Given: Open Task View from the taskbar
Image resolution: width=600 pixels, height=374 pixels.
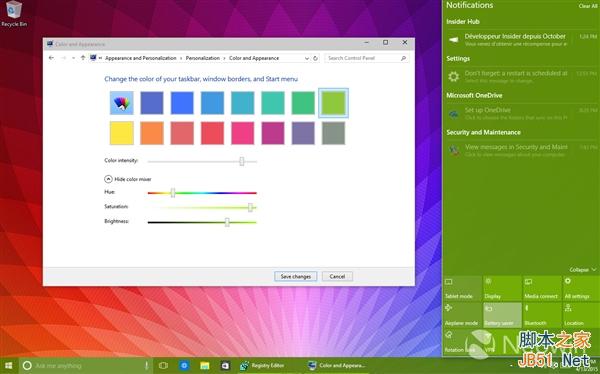Looking at the screenshot, I should click(x=163, y=366).
